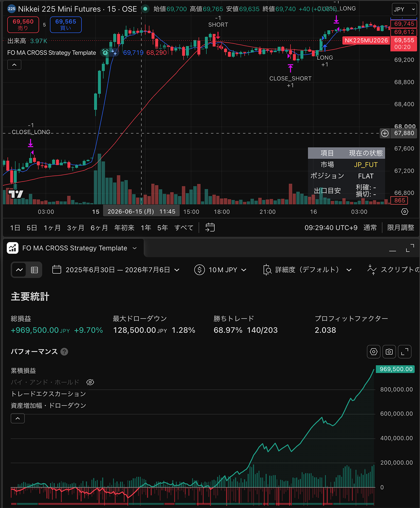Viewport: 420px width, 508px height.
Task: Select the 年初来 time range
Action: 124,228
